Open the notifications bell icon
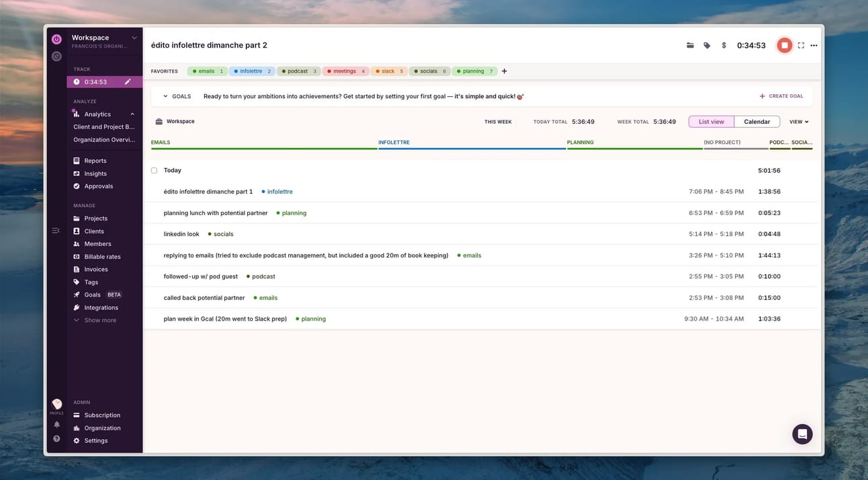The image size is (868, 480). pyautogui.click(x=56, y=425)
